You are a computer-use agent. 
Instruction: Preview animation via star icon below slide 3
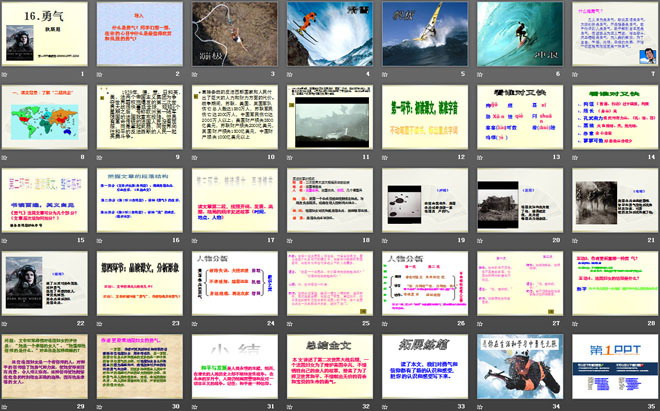(x=194, y=75)
